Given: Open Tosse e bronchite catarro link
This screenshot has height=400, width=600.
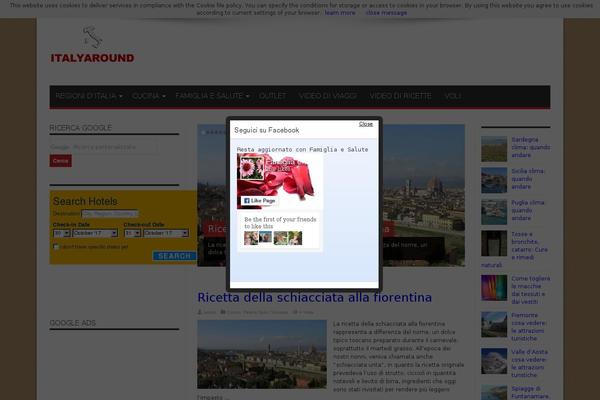Looking at the screenshot, I should click(x=529, y=246).
